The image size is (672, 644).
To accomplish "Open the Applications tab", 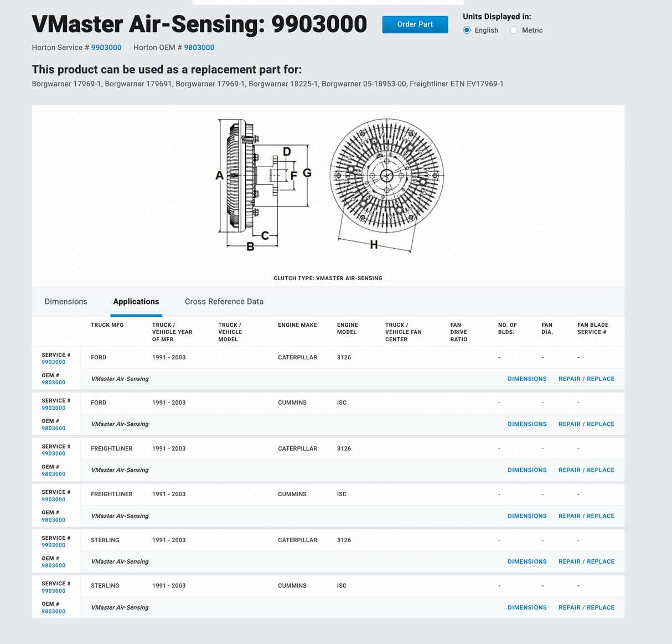I will 136,301.
